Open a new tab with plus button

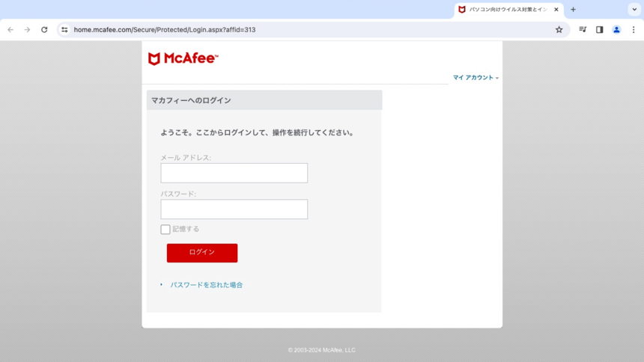click(x=574, y=10)
